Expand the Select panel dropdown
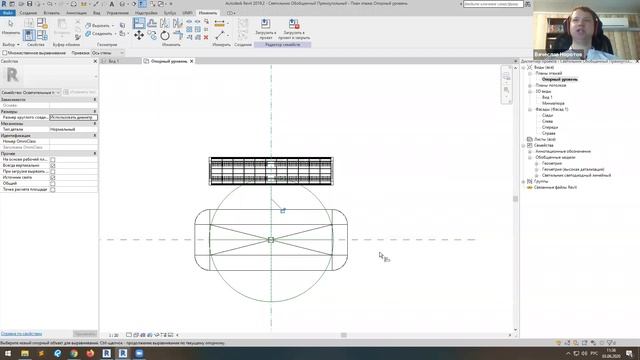Image resolution: width=640 pixels, height=360 pixels. [x=11, y=44]
